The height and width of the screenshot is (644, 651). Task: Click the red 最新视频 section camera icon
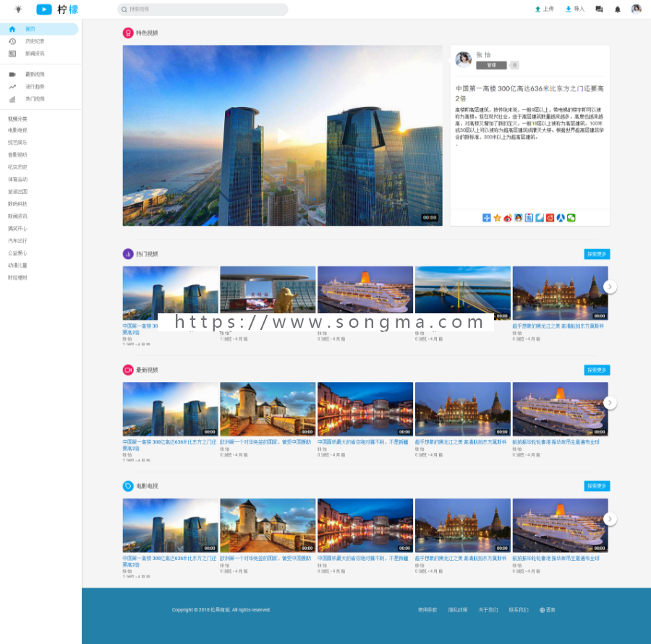pyautogui.click(x=128, y=370)
